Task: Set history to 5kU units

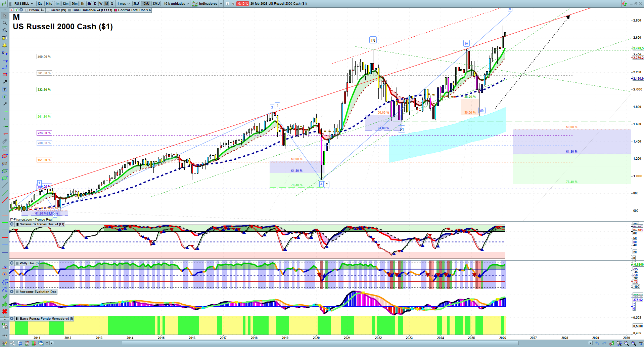Action: pyautogui.click(x=136, y=4)
